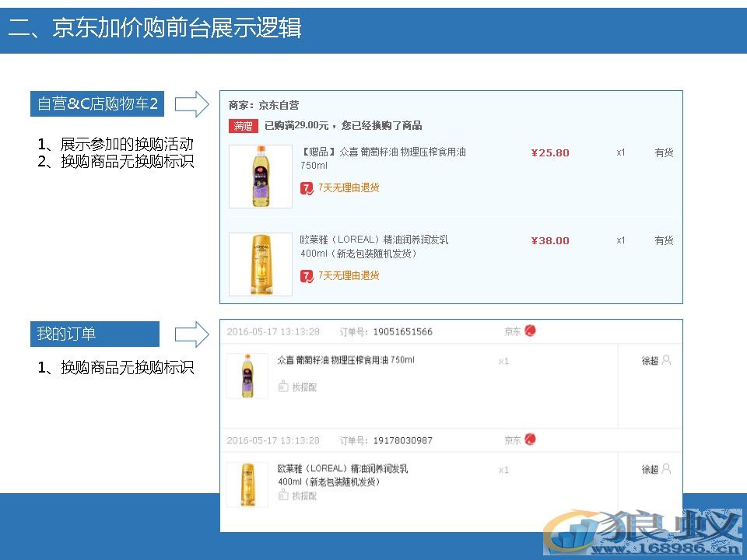Select order number 19178030987

pos(402,441)
